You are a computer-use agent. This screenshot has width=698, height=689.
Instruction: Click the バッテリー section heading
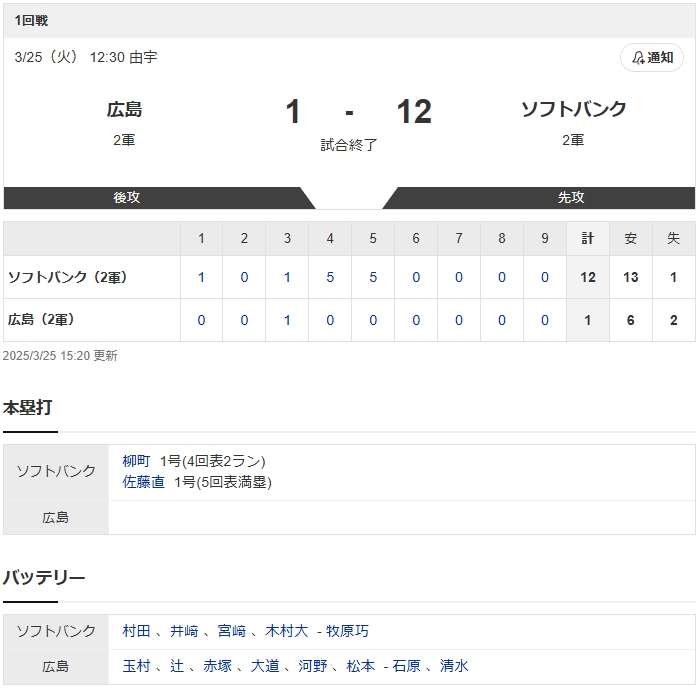click(44, 577)
